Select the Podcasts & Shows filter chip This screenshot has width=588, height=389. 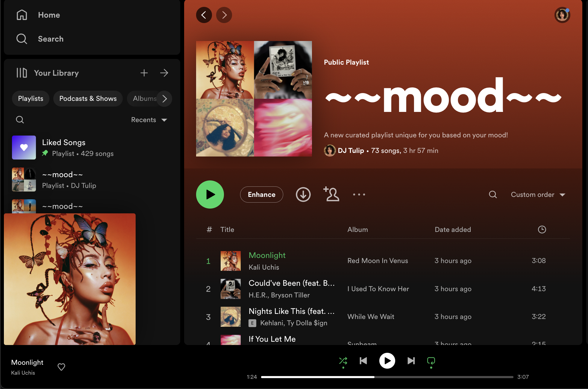pos(88,99)
